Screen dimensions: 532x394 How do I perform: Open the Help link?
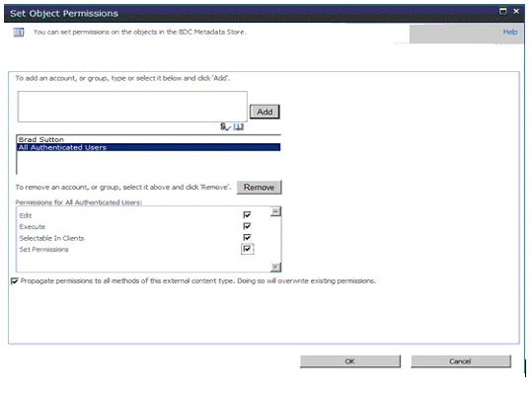pos(510,32)
